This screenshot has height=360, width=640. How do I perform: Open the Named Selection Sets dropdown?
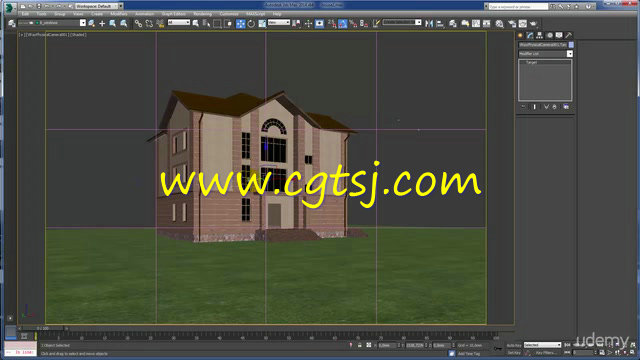pos(402,22)
